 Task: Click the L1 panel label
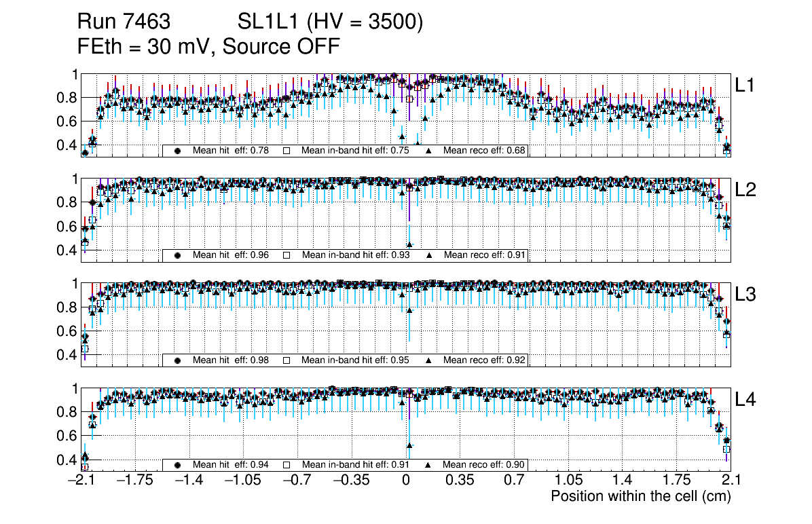coord(745,85)
